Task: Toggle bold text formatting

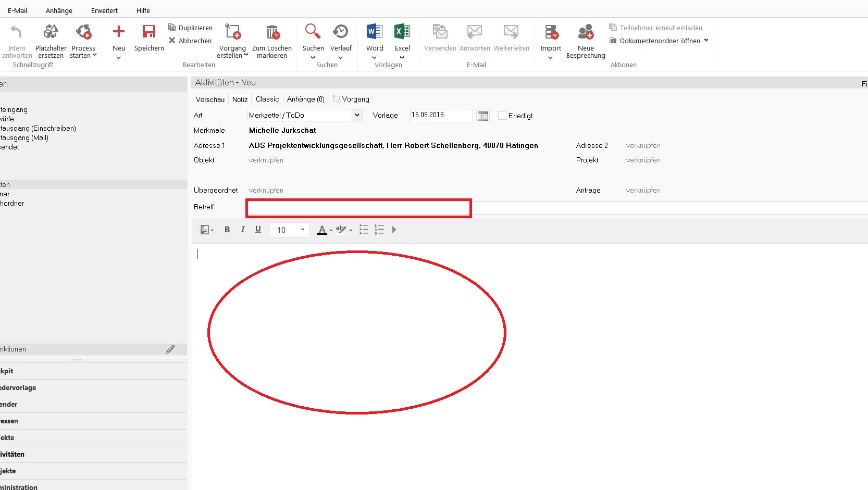Action: click(227, 230)
